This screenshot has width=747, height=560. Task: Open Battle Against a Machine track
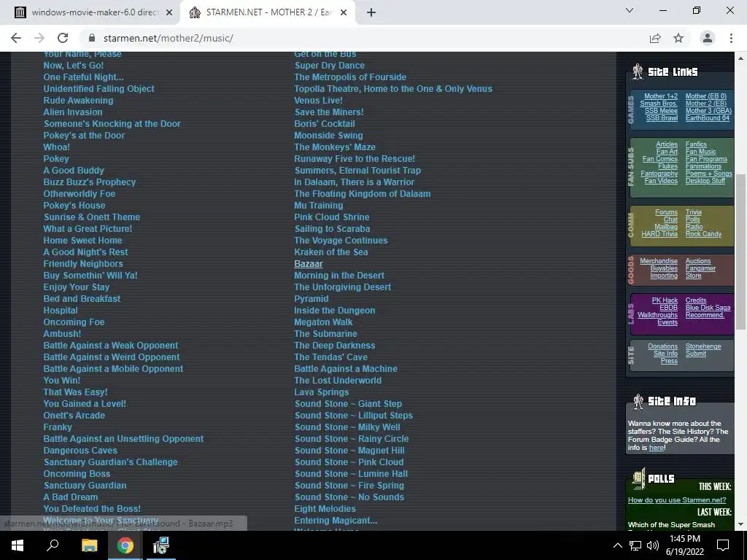click(345, 368)
